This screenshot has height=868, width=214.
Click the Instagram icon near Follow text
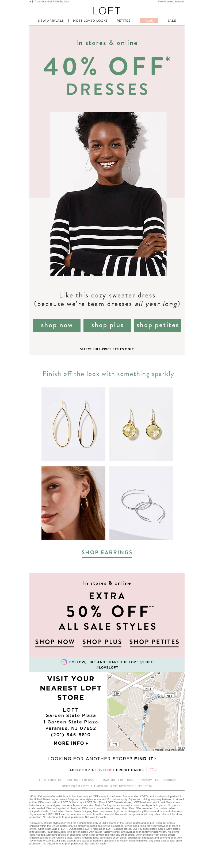pos(64,662)
